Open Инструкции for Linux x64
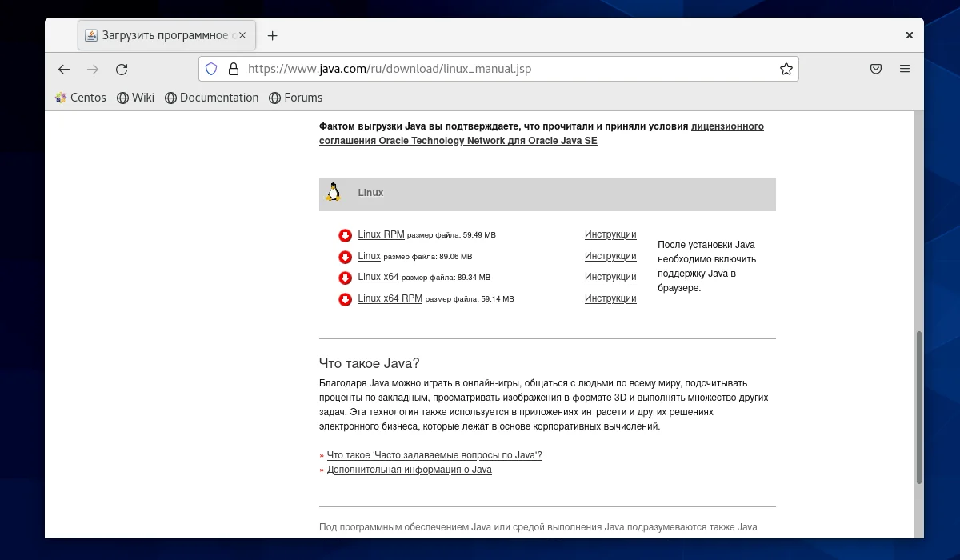The height and width of the screenshot is (560, 960). coord(610,277)
